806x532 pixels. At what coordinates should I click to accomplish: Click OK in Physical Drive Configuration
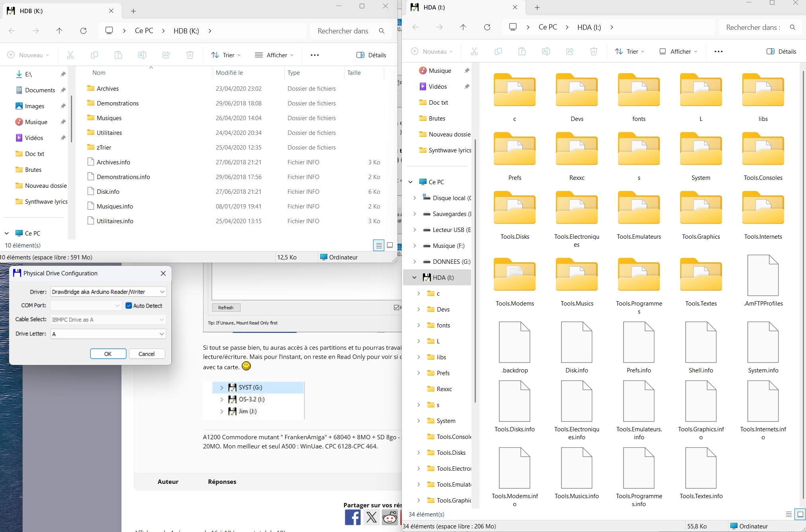coord(108,354)
